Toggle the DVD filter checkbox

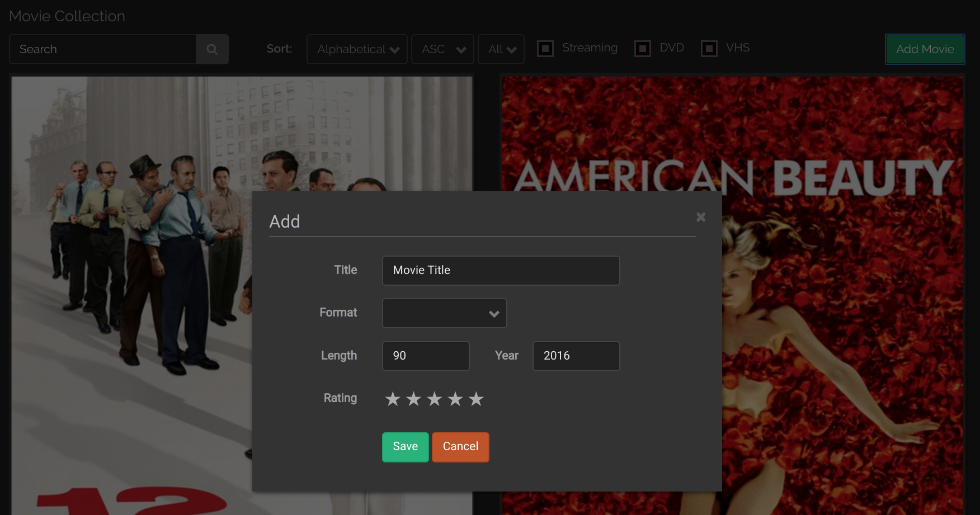643,49
